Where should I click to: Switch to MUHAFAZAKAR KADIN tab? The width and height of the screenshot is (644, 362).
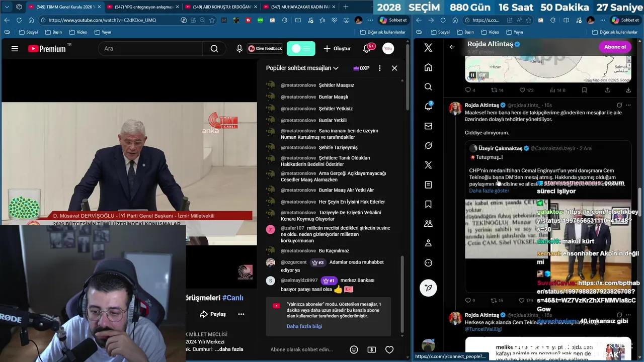300,7
